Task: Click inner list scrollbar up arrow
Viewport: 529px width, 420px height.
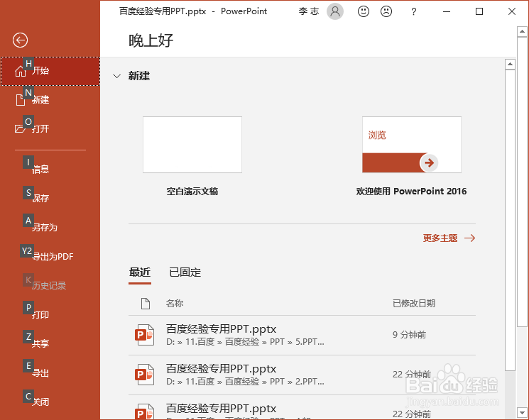Action: (x=510, y=64)
